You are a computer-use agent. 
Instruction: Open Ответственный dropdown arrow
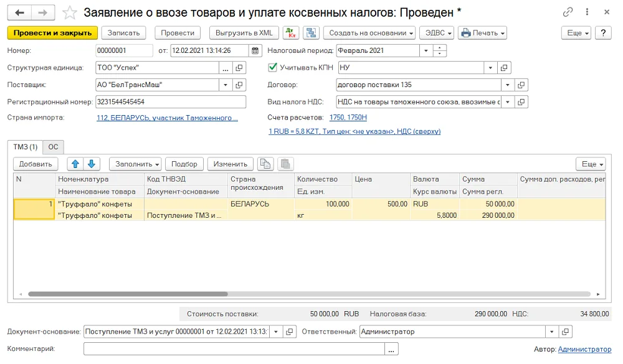(x=552, y=332)
